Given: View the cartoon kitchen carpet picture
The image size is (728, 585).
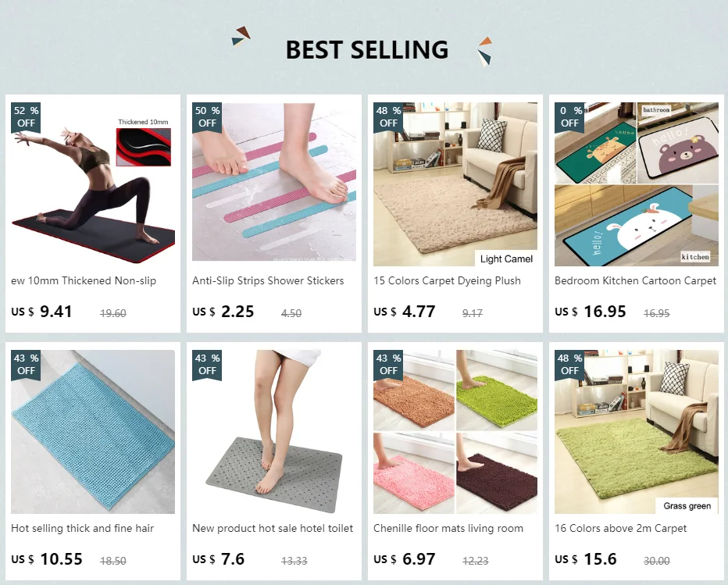Looking at the screenshot, I should click(637, 184).
